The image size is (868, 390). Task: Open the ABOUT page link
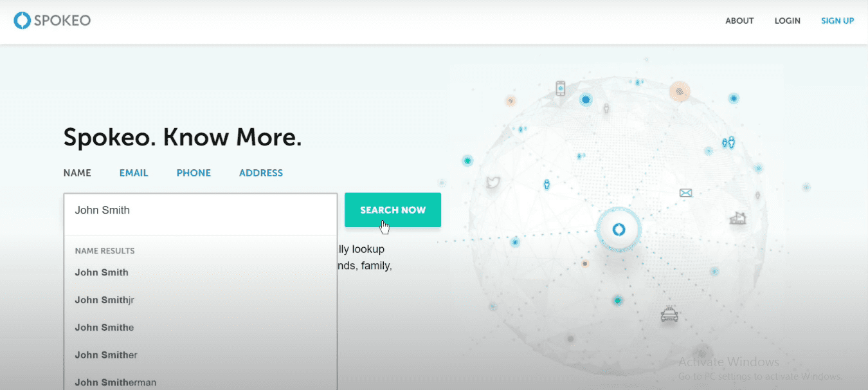pyautogui.click(x=739, y=21)
